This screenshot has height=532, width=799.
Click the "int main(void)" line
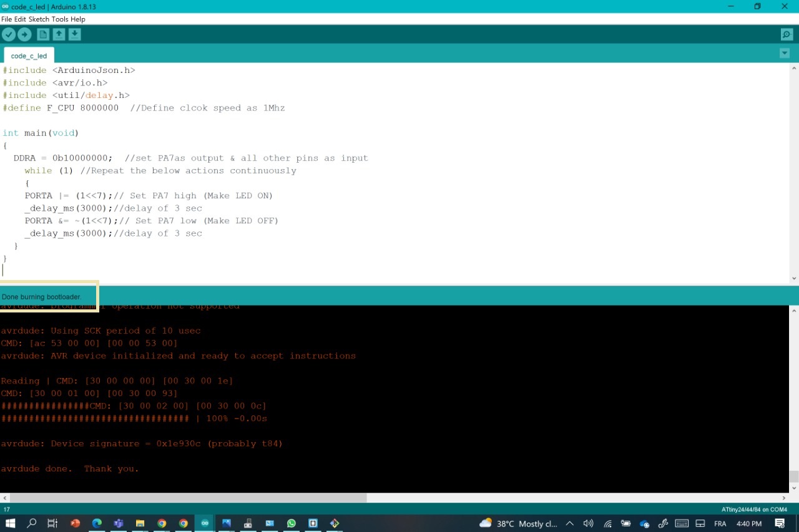pos(41,133)
